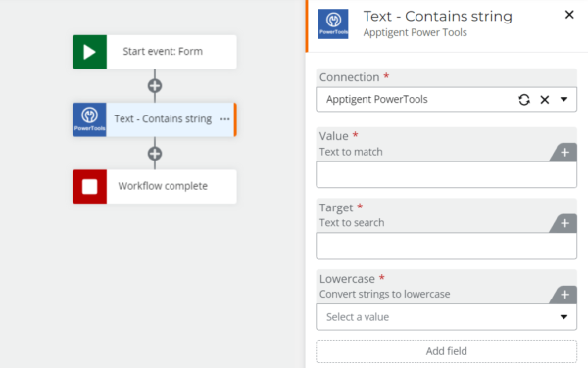588x368 pixels.
Task: Click the Add field button
Action: [446, 351]
